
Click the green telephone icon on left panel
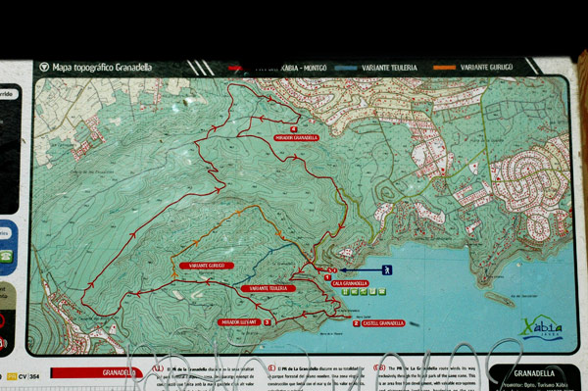[x=6, y=257]
